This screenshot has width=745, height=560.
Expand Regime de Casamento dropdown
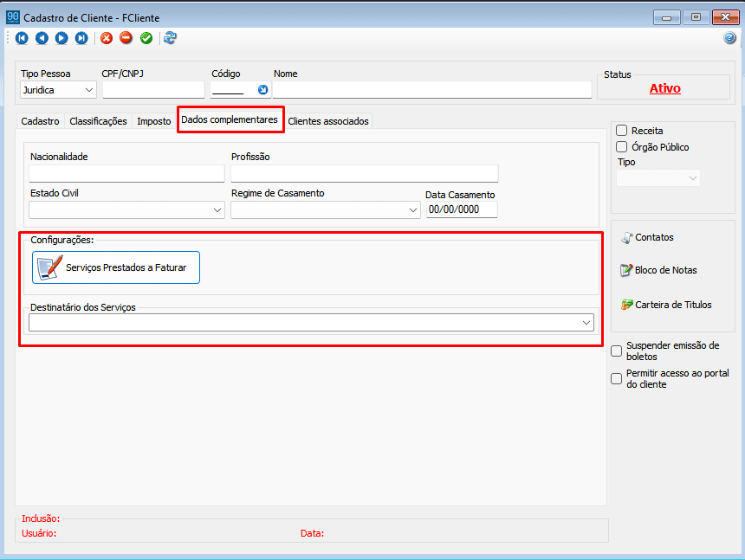click(x=326, y=209)
